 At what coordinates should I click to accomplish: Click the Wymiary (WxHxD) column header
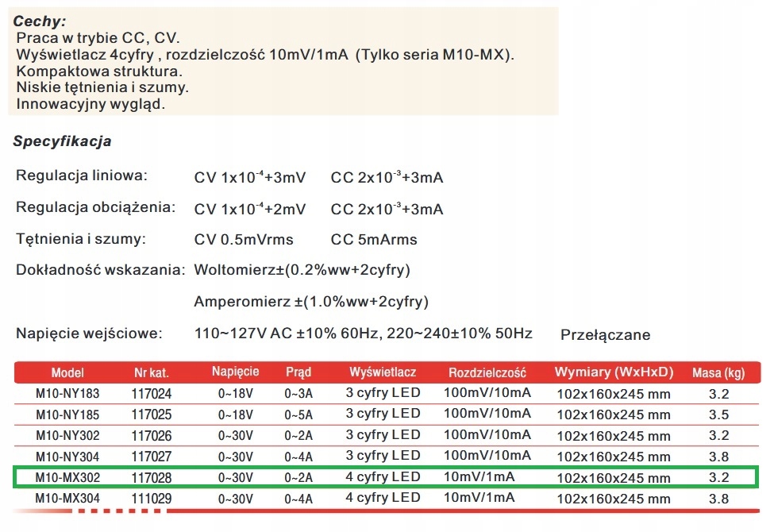(614, 372)
